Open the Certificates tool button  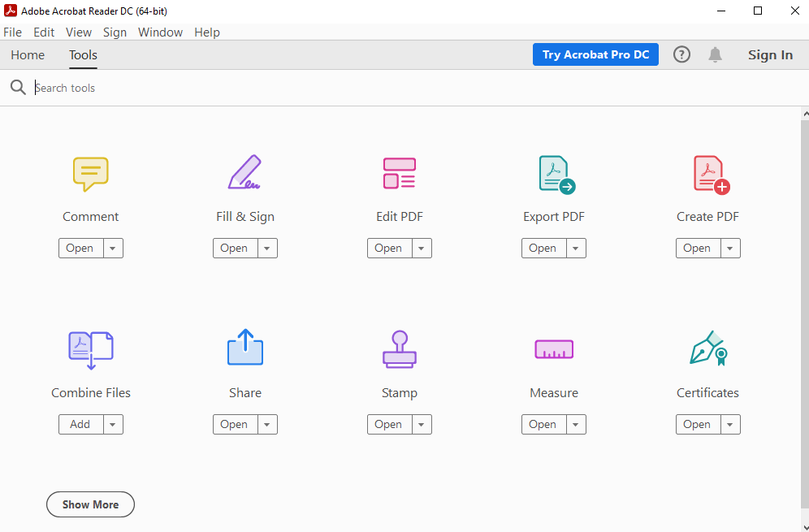pyautogui.click(x=698, y=424)
